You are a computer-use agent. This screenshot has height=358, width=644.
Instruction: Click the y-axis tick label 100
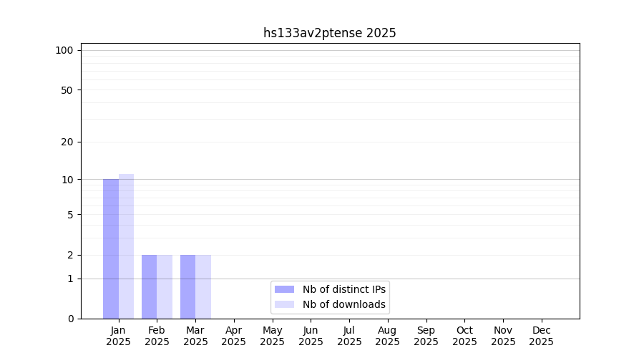pos(64,50)
